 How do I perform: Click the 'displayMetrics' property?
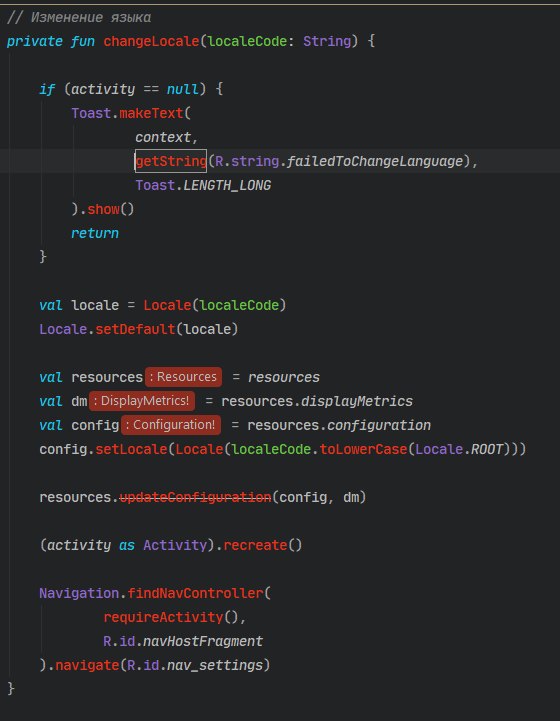tap(357, 401)
